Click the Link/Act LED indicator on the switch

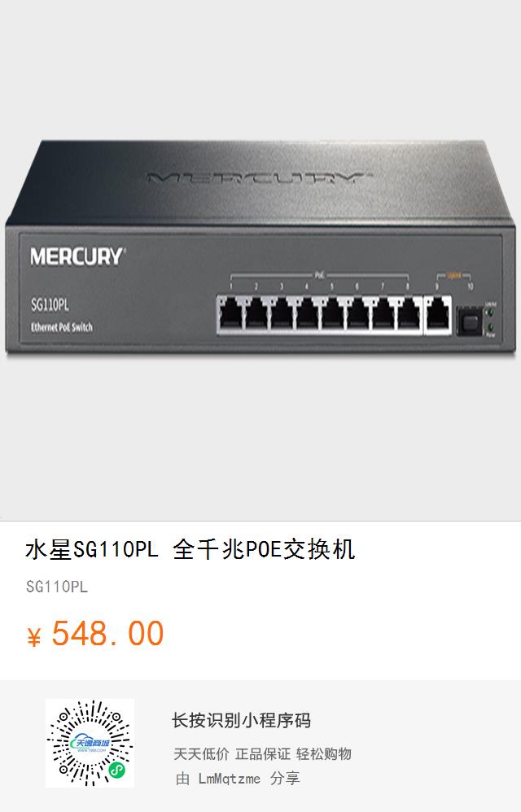pos(490,312)
